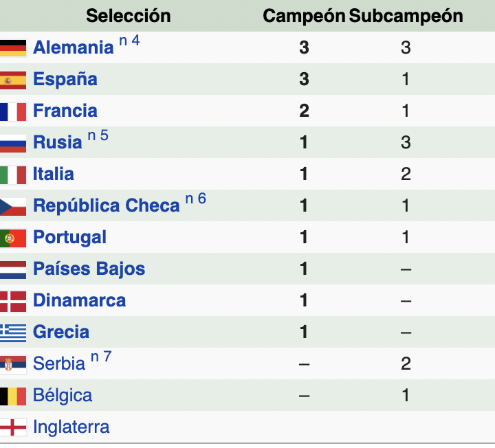Screen dimensions: 495x448
Task: Click the Serbia flag icon
Action: click(x=13, y=365)
